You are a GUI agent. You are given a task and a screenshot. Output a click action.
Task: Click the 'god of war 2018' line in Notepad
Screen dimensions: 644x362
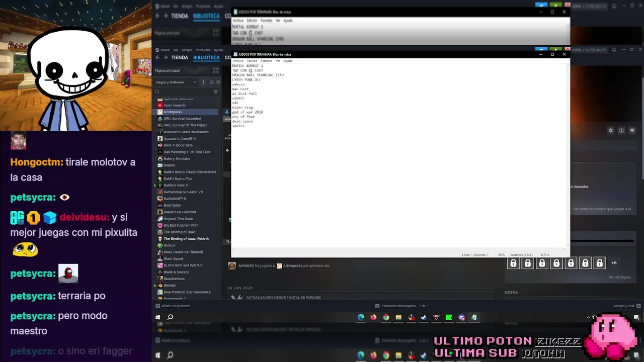[x=248, y=112]
